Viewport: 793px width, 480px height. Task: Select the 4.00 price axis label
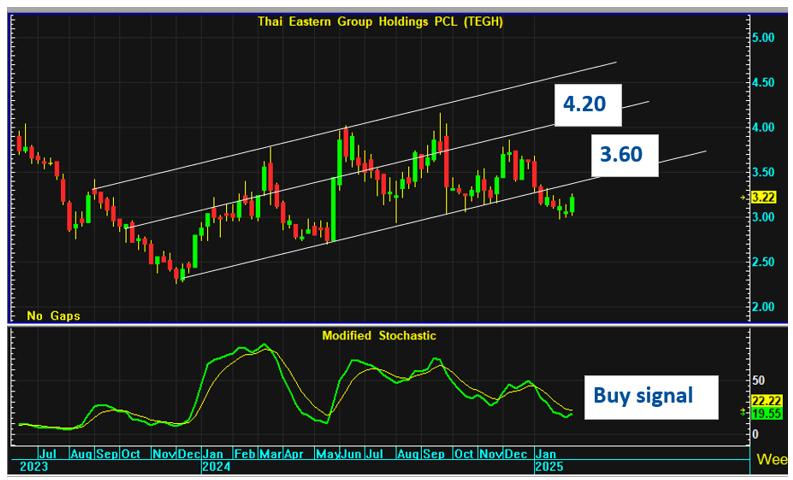(763, 127)
